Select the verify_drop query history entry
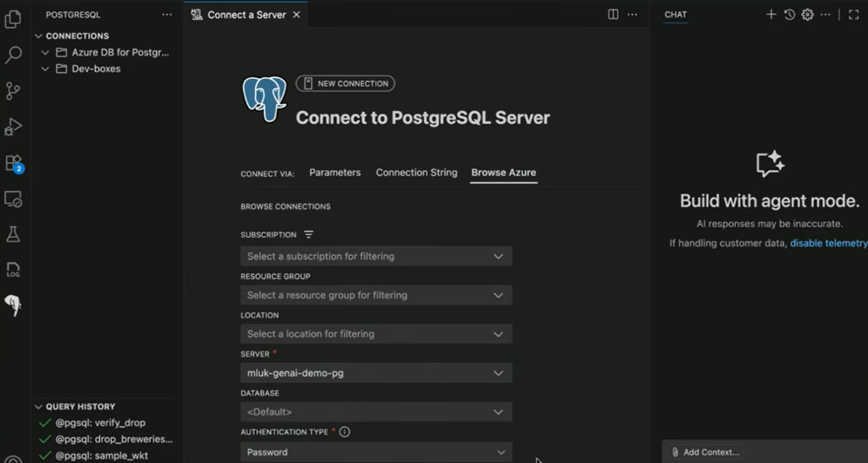868x463 pixels. pyautogui.click(x=101, y=422)
